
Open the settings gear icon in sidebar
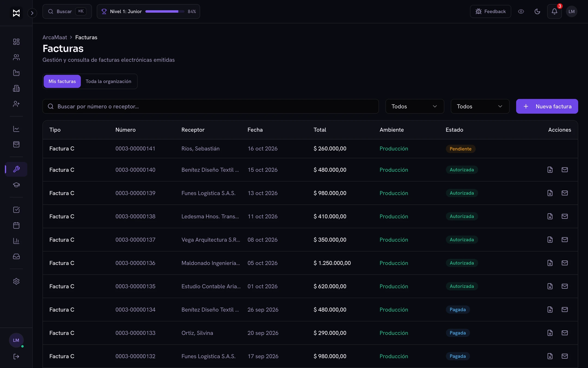pyautogui.click(x=16, y=281)
